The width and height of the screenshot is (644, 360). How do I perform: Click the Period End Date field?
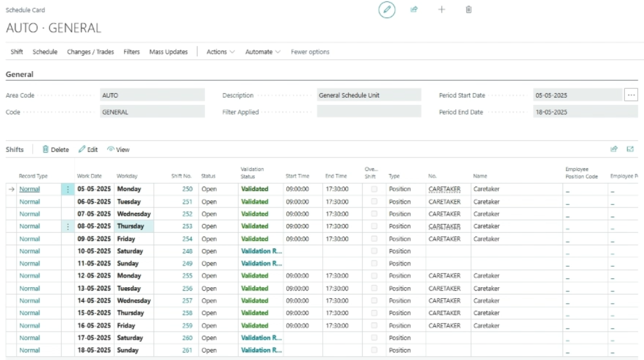coord(577,112)
